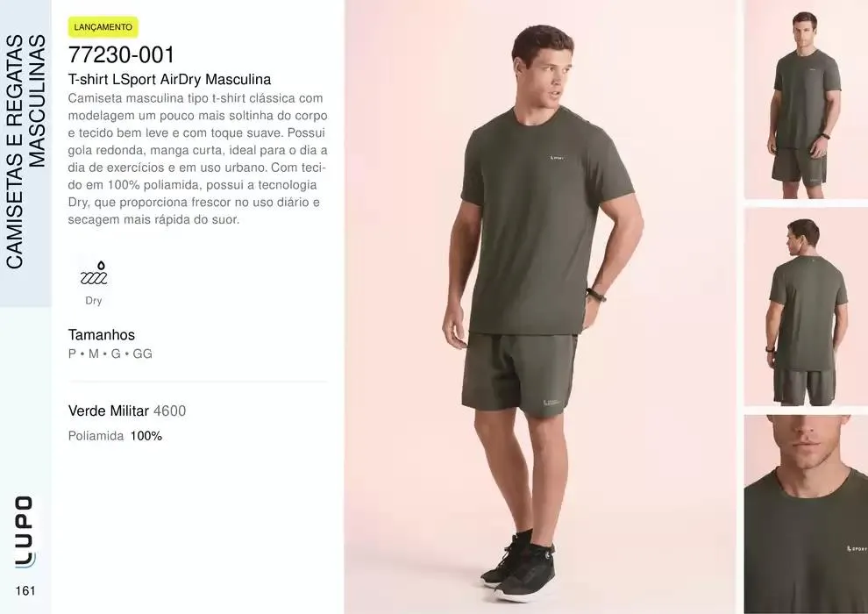Click the yellow Lançamento badge

pyautogui.click(x=103, y=27)
